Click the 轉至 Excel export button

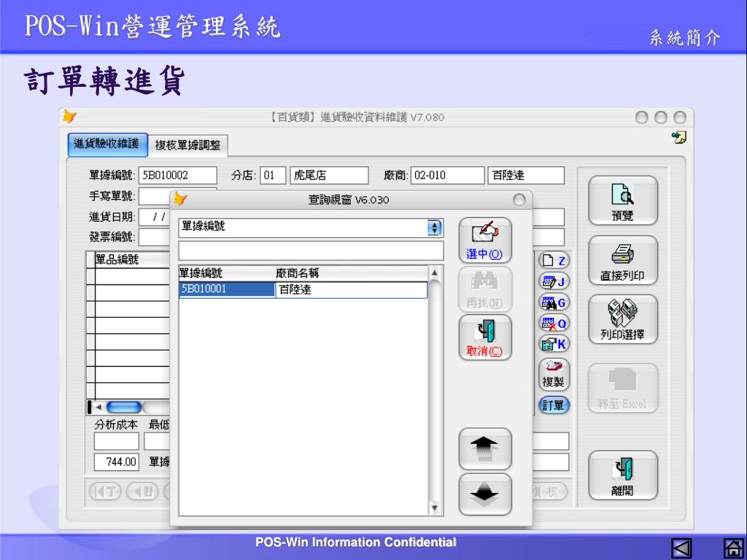pos(623,388)
